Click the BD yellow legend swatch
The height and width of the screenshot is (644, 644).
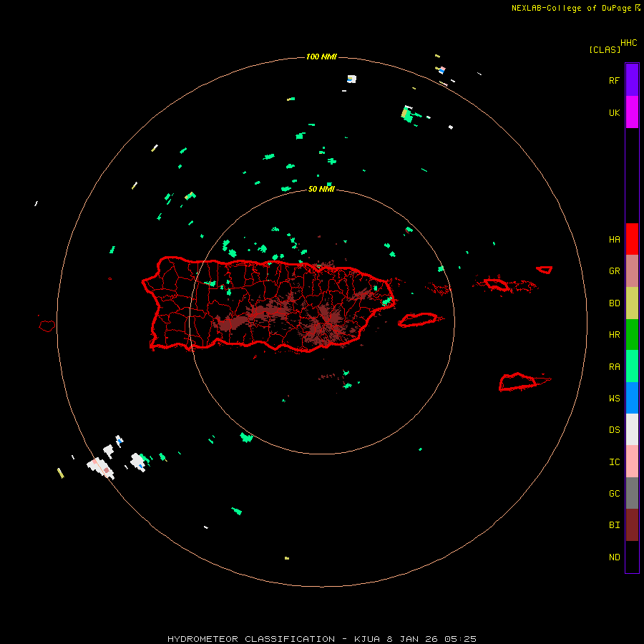632,303
